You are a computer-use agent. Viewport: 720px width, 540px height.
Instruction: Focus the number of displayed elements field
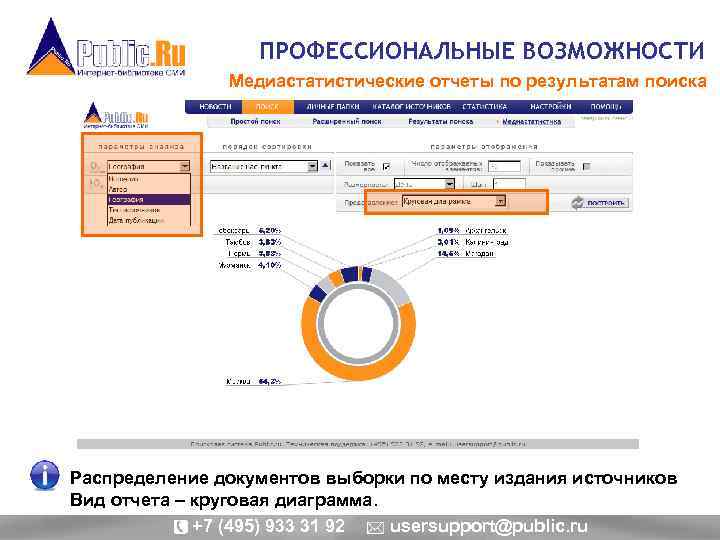click(504, 166)
